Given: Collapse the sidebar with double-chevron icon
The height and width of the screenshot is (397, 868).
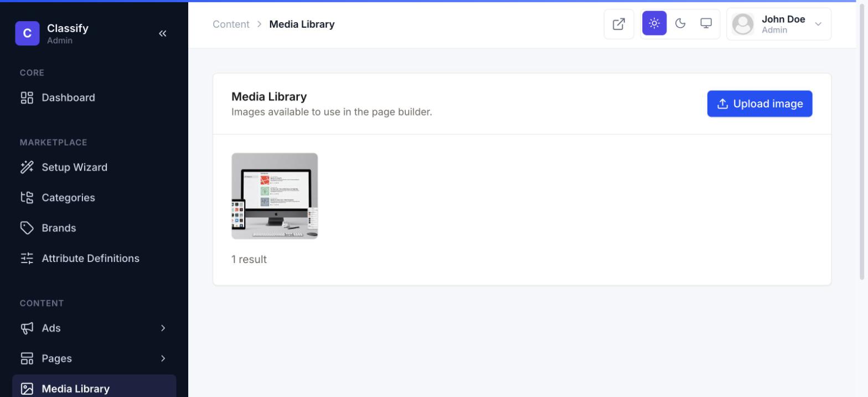Looking at the screenshot, I should 162,33.
